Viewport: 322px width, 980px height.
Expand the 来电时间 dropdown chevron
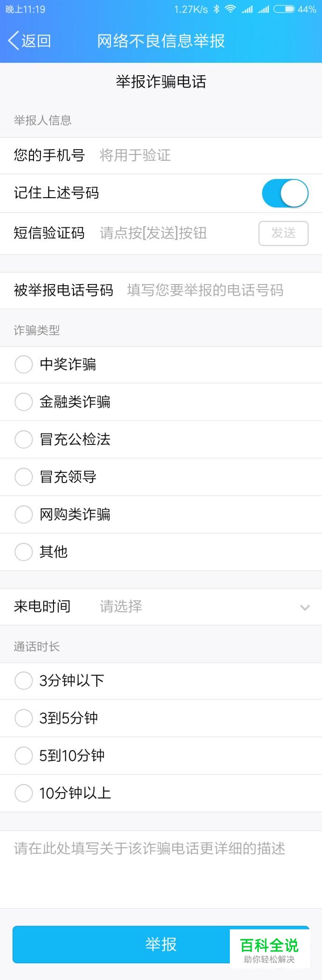point(305,607)
